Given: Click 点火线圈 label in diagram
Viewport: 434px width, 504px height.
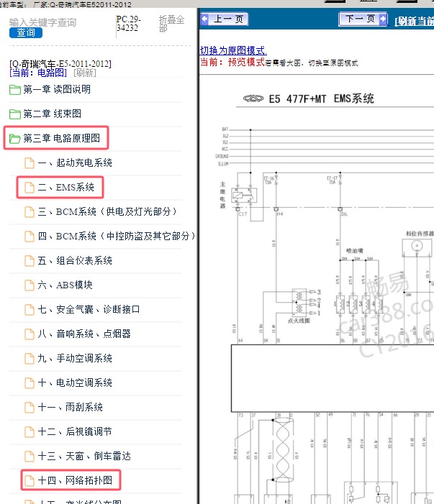Looking at the screenshot, I should tap(299, 321).
